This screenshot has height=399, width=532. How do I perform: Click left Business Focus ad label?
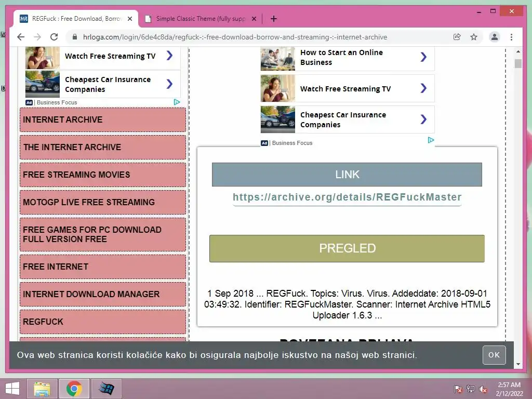click(x=57, y=102)
